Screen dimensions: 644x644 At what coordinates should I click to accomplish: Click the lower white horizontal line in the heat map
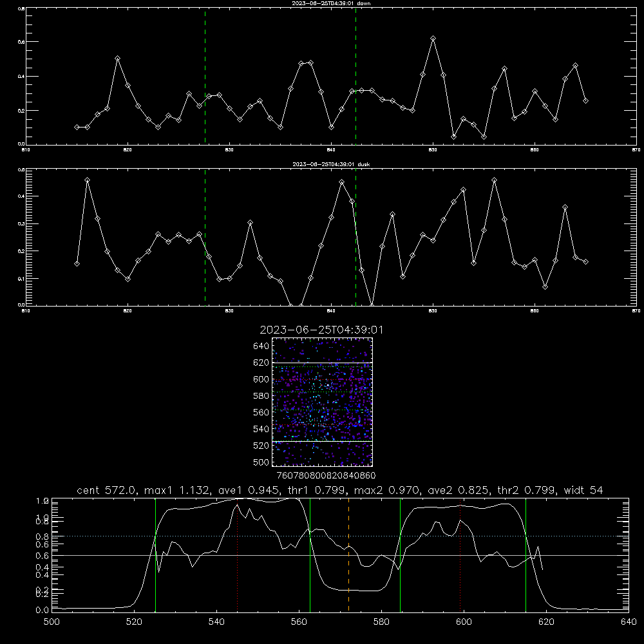tap(322, 442)
